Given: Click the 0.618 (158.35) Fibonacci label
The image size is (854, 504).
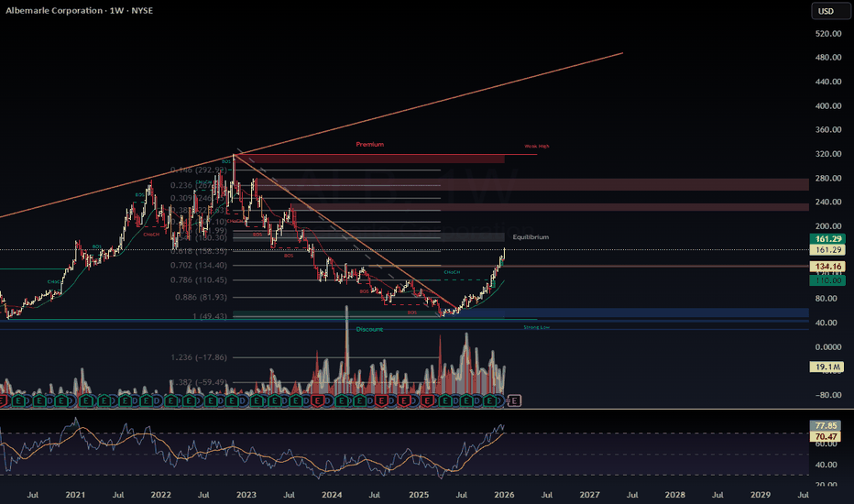Looking at the screenshot, I should [199, 251].
